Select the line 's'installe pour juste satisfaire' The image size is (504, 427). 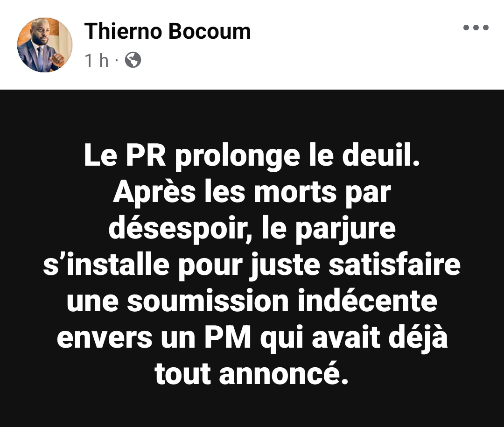[x=252, y=266]
